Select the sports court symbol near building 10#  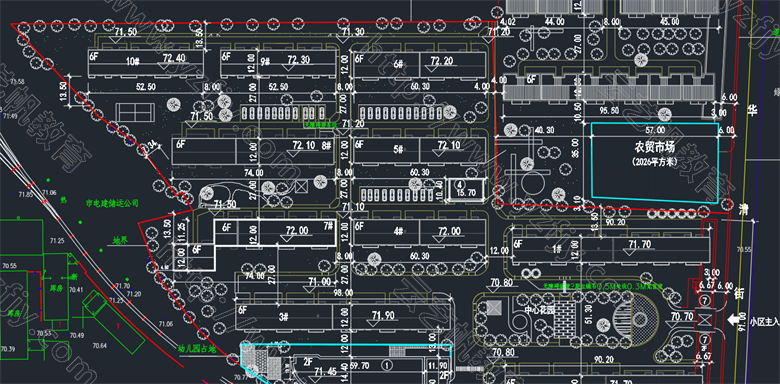(134, 112)
